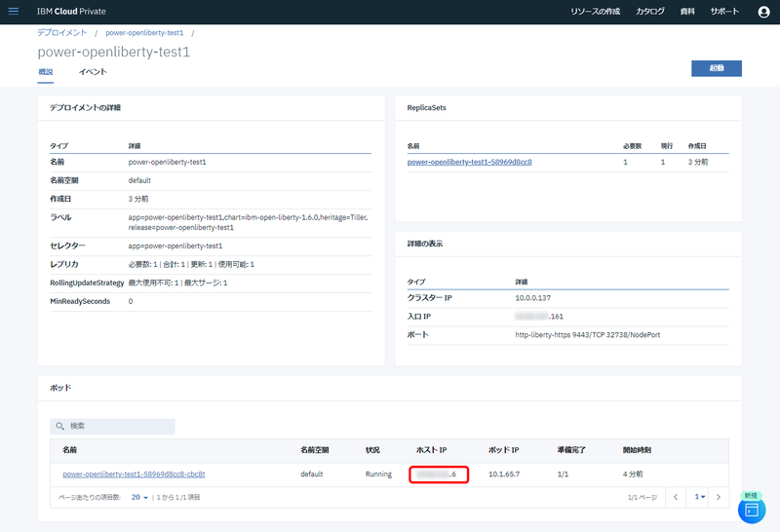The height and width of the screenshot is (532, 780).
Task: Open the terminal icon marked 新規
Action: [752, 510]
